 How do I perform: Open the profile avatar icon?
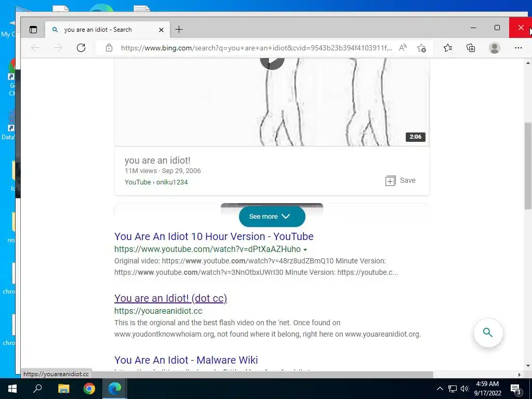click(x=495, y=48)
